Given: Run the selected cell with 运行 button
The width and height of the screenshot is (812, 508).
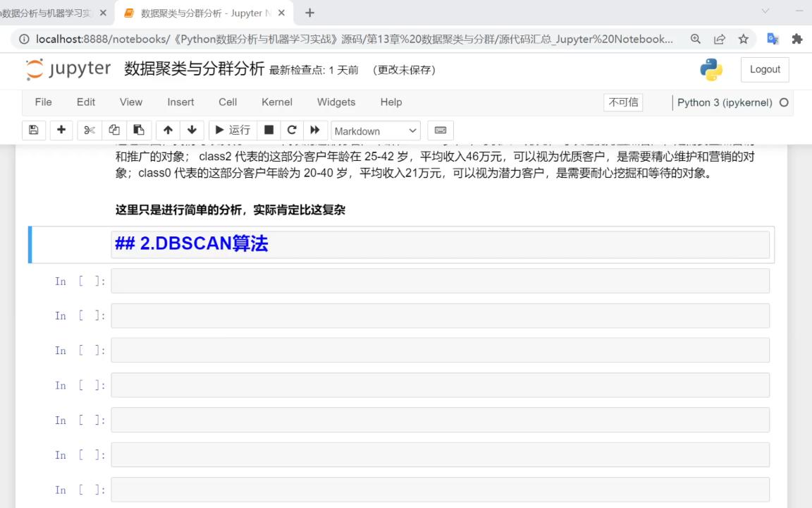Looking at the screenshot, I should (x=233, y=130).
